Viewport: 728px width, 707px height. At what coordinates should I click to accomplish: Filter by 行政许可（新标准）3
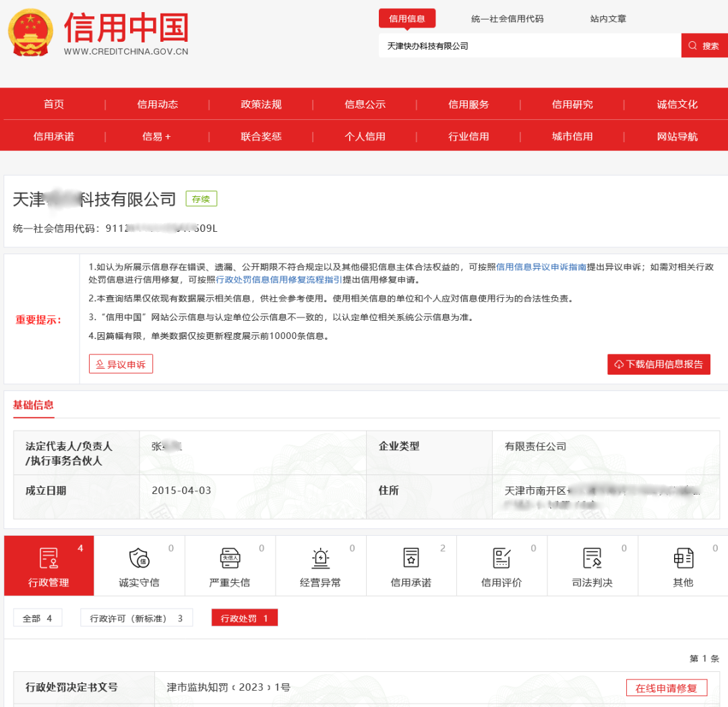click(136, 618)
